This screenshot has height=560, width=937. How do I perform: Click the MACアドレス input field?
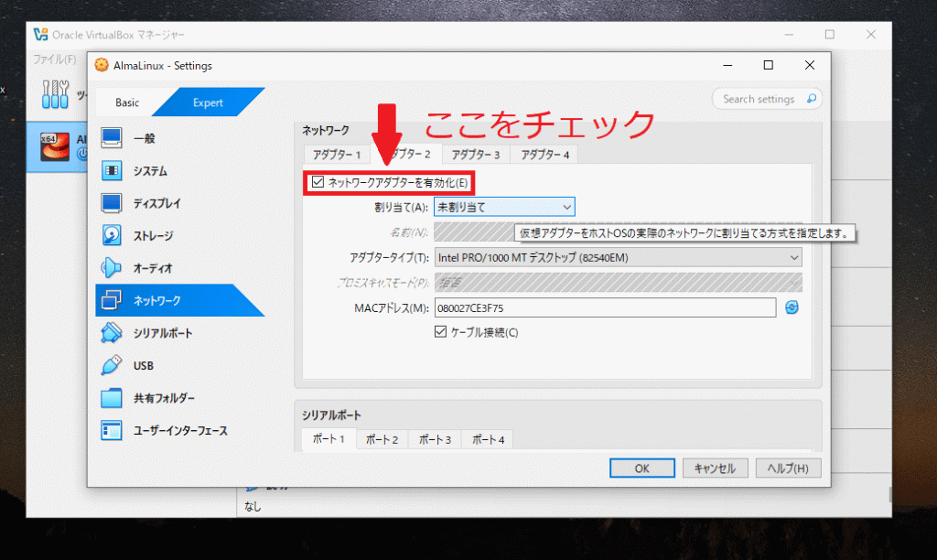606,307
